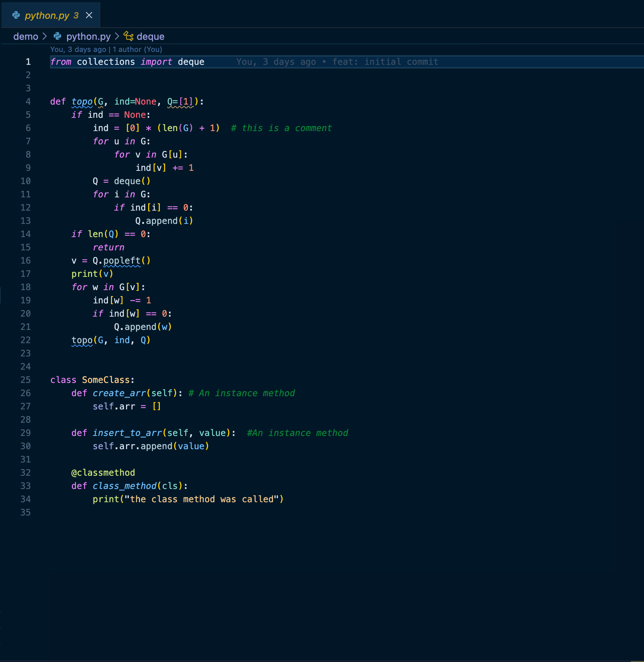Click 'ind[v] += 1' on line 9
Screen dimensions: 644x662
tap(165, 168)
